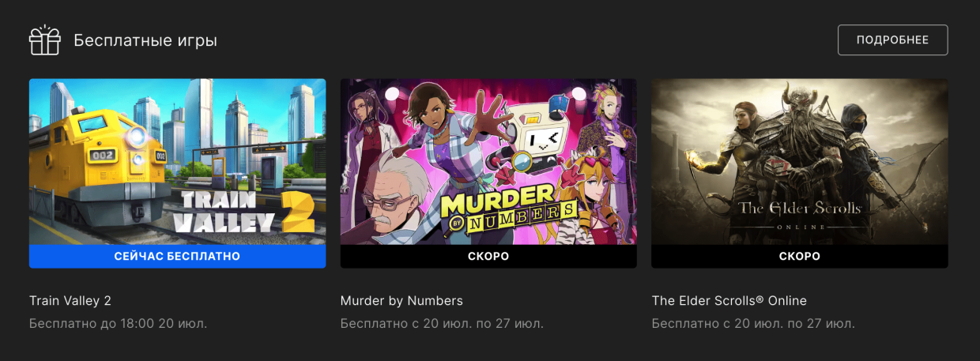Viewport: 980px width, 361px height.
Task: Click the date range under Murder by Numbers
Action: [442, 324]
